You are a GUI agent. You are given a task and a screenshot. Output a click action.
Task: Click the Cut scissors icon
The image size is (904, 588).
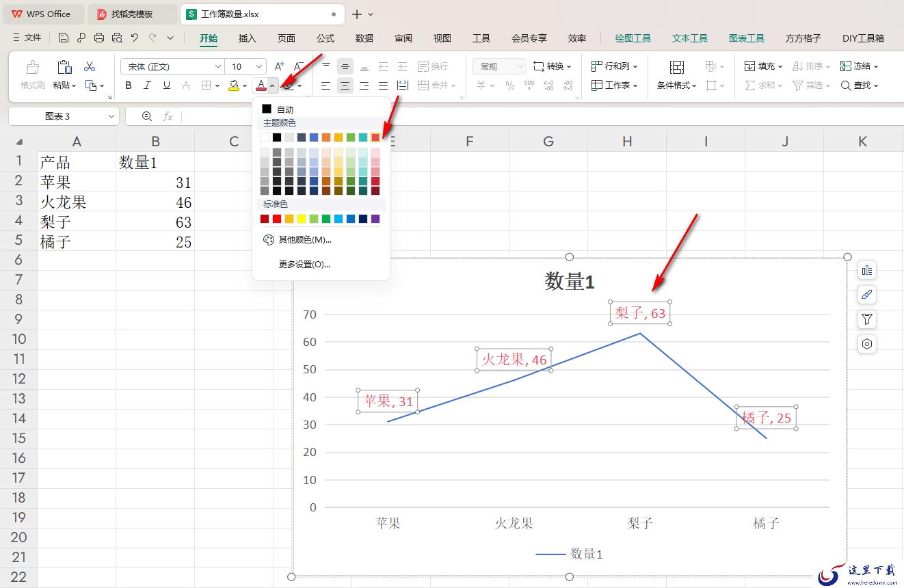pyautogui.click(x=90, y=66)
